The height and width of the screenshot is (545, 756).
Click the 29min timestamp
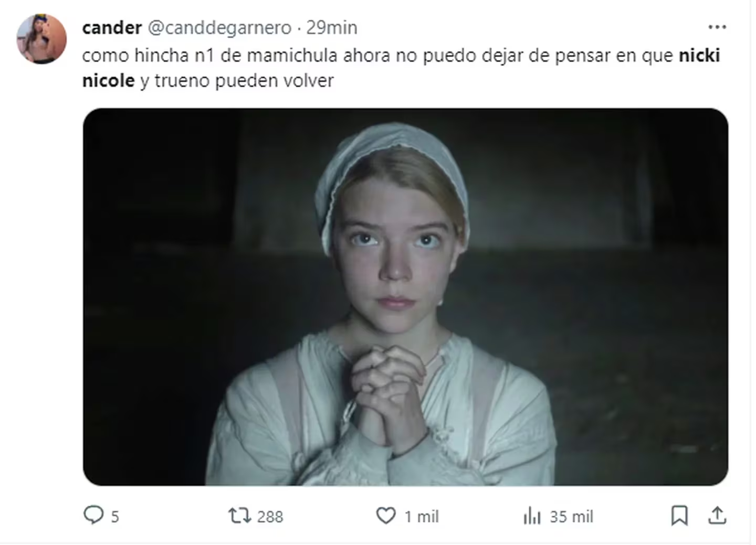coord(332,27)
